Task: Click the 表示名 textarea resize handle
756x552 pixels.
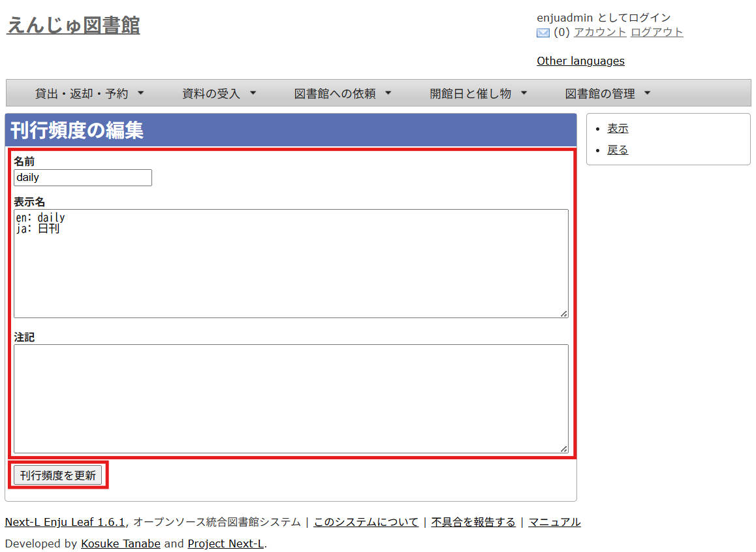Action: (x=564, y=314)
